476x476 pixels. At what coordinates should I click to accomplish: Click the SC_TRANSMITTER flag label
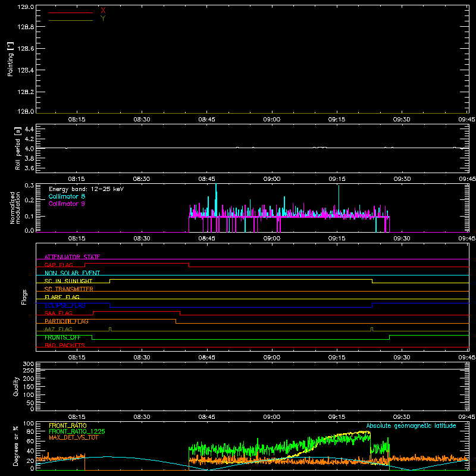pyautogui.click(x=69, y=289)
